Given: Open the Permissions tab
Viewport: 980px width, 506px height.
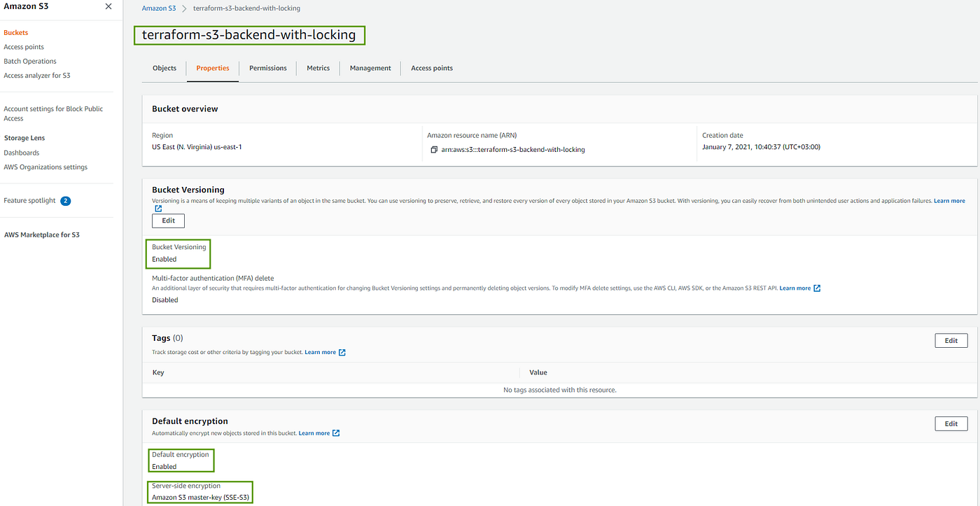Looking at the screenshot, I should tap(268, 68).
